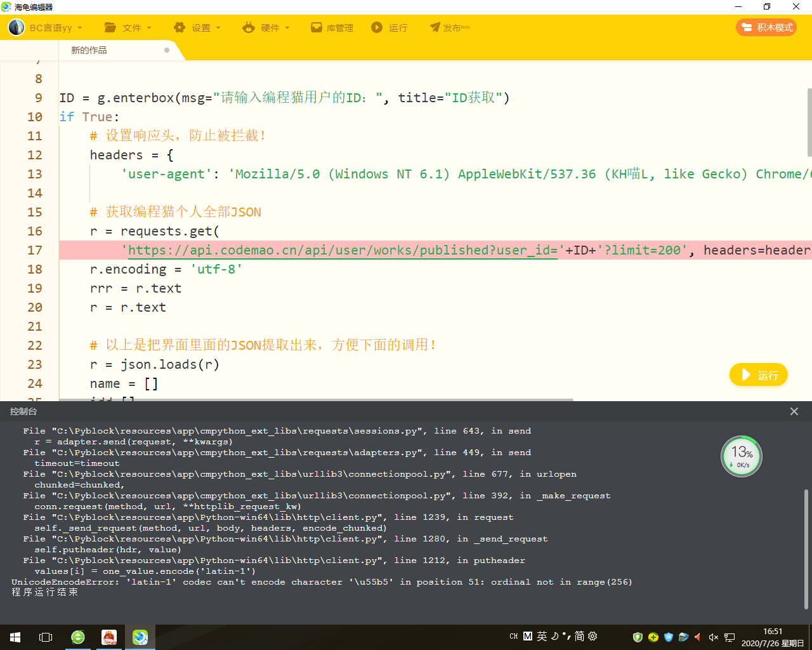Click the 13% network speed widget

(x=742, y=456)
